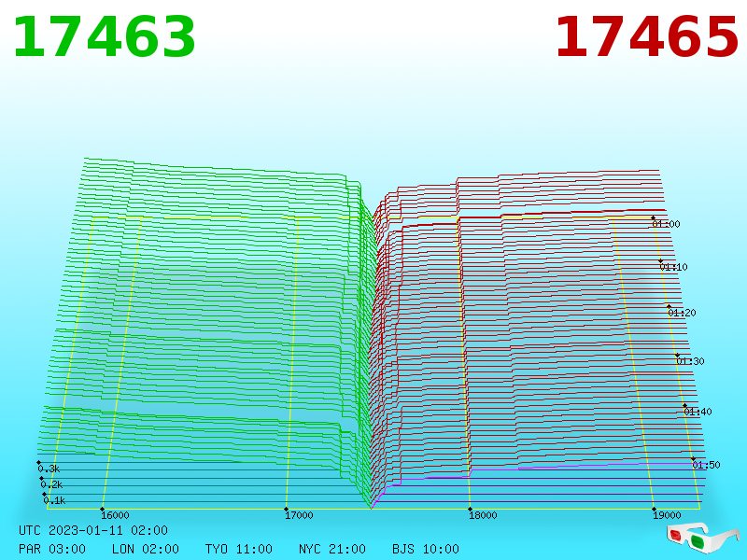
Task: Click the LON 02:00 clock
Action: point(146,549)
